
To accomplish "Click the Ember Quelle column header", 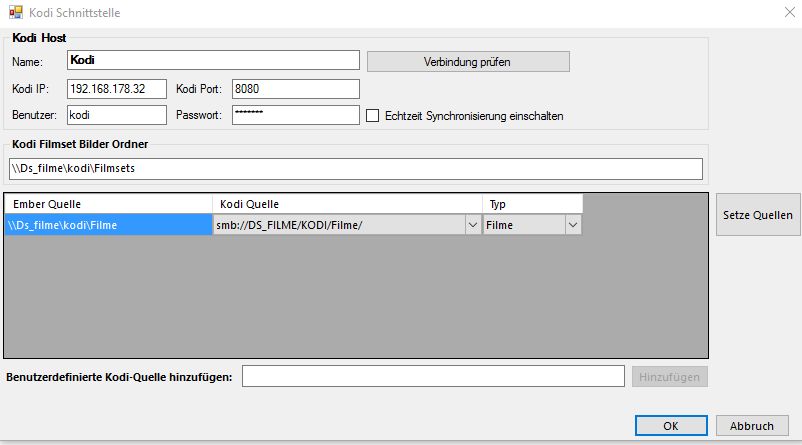I will click(108, 204).
